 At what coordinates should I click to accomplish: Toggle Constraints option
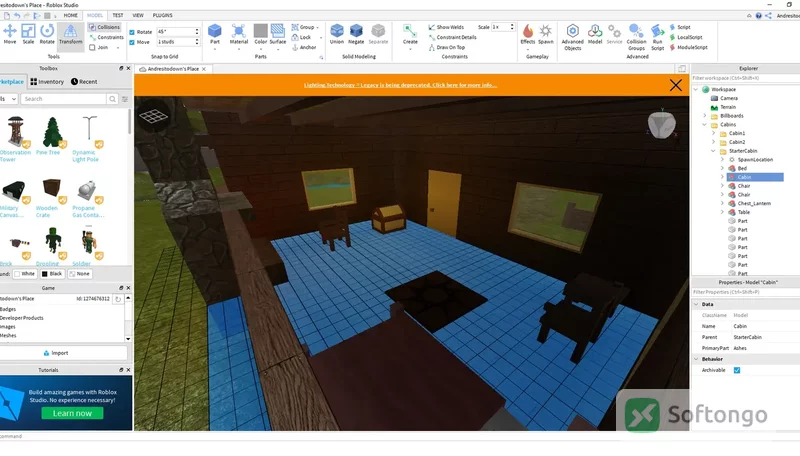(107, 37)
